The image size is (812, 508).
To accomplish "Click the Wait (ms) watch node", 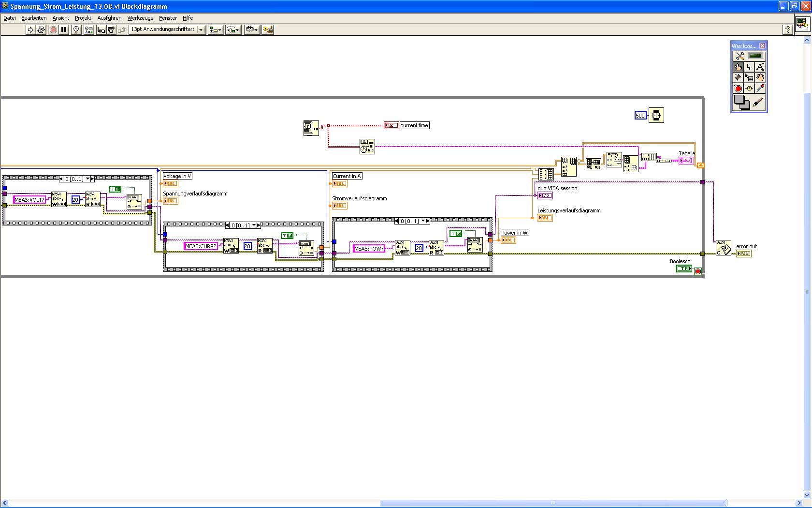I will pos(656,115).
